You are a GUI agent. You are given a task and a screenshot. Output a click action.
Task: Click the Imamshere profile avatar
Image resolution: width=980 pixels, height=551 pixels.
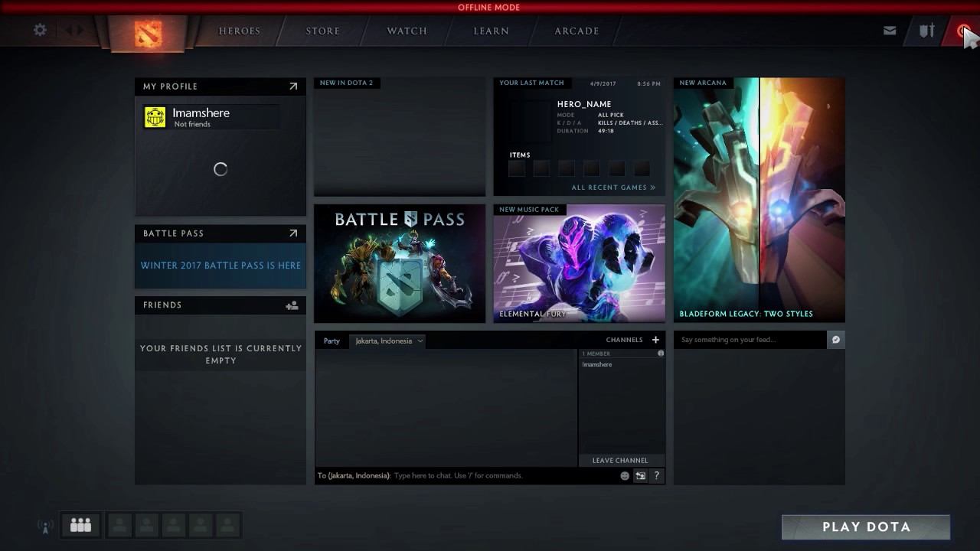[155, 117]
